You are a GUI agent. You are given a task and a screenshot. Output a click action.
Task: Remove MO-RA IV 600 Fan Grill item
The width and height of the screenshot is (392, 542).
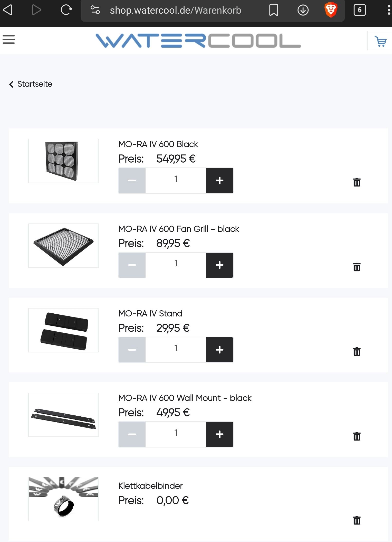pos(357,267)
